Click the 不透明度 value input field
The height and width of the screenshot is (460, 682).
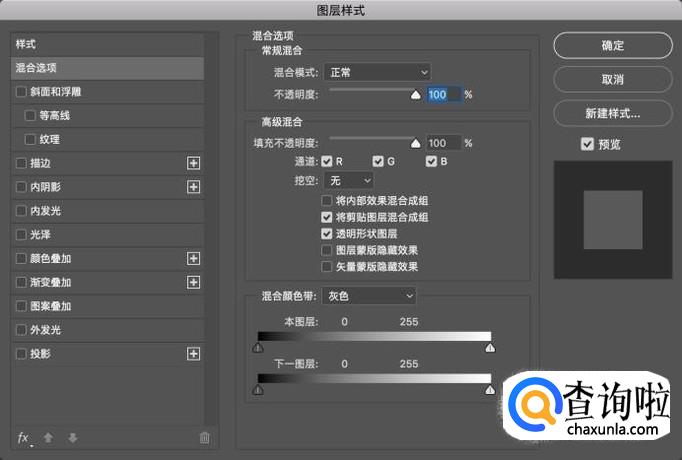[442, 94]
